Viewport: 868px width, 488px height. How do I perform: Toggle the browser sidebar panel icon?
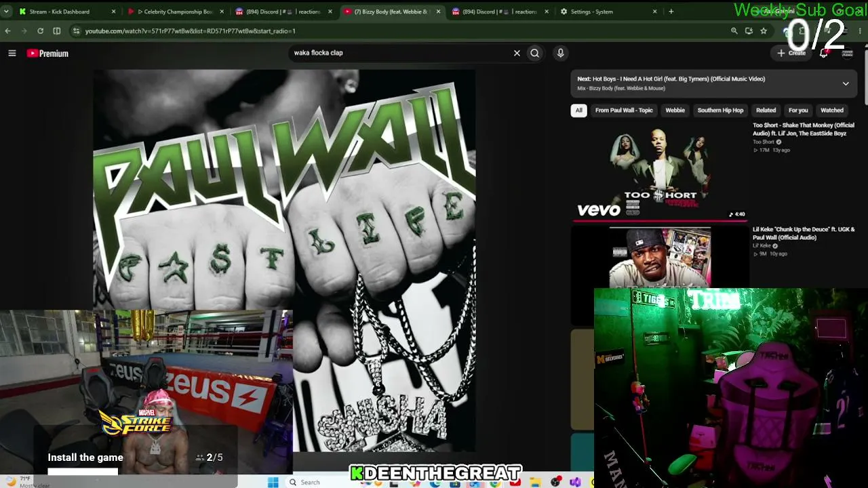57,30
